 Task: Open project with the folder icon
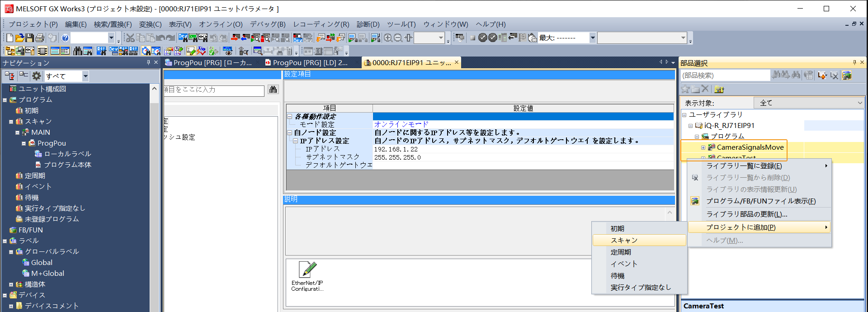coord(19,38)
